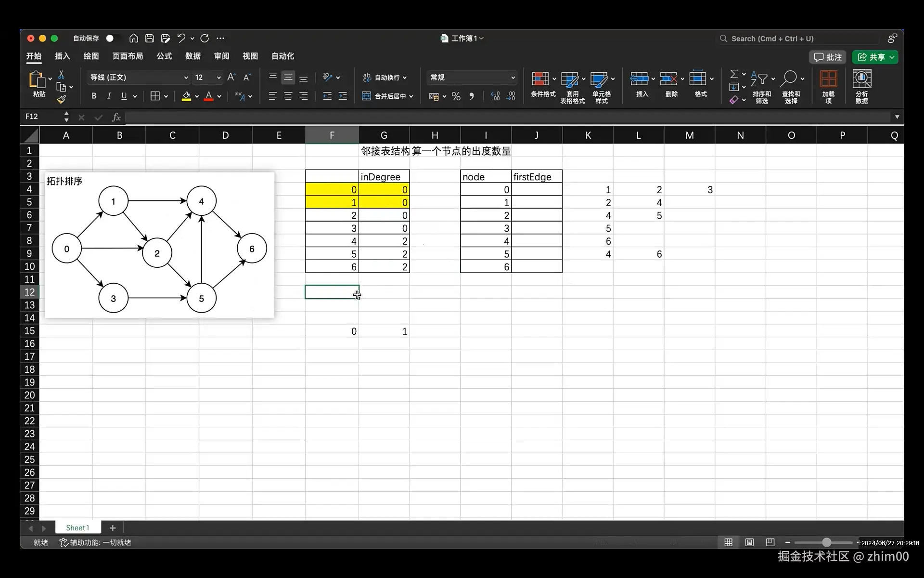Expand the formula bar chevron
This screenshot has height=578, width=924.
click(x=897, y=117)
